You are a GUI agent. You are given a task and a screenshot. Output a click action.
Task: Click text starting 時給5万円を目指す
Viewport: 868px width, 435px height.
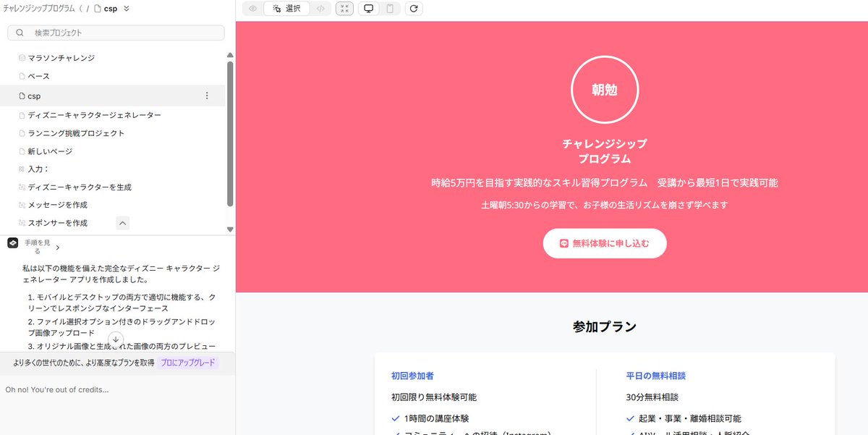tap(605, 183)
